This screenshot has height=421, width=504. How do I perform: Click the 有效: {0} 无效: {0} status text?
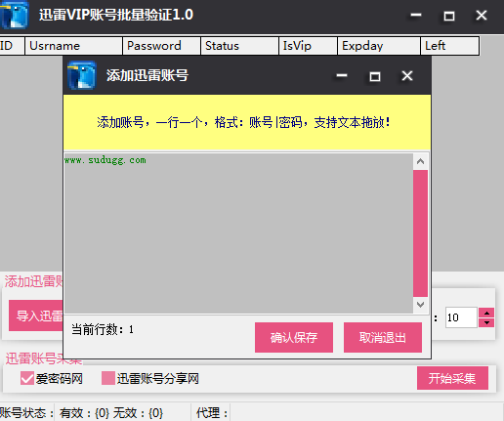point(111,413)
